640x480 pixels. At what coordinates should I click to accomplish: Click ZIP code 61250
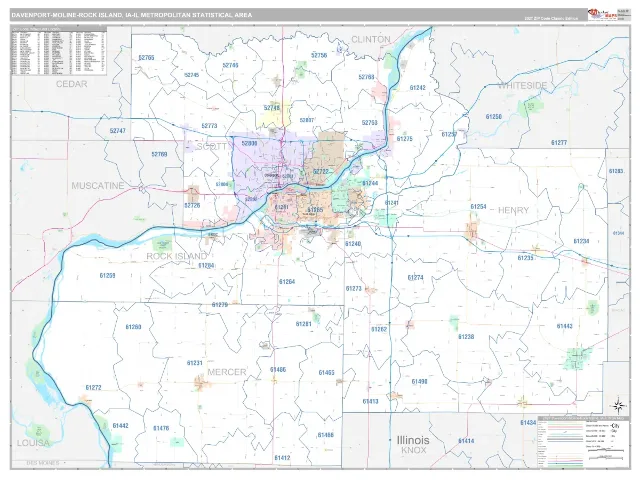pyautogui.click(x=493, y=117)
